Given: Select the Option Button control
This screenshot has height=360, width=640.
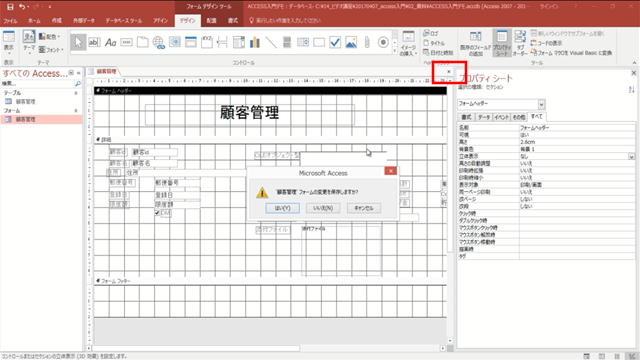Looking at the screenshot, I should (383, 42).
